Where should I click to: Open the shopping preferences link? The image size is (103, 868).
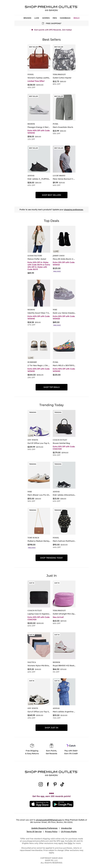[x=74, y=210]
